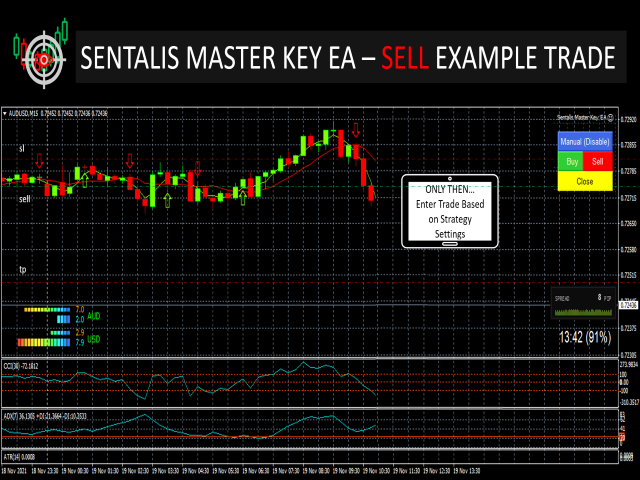Select the "tp" take profit label
640x480 pixels.
[22, 269]
